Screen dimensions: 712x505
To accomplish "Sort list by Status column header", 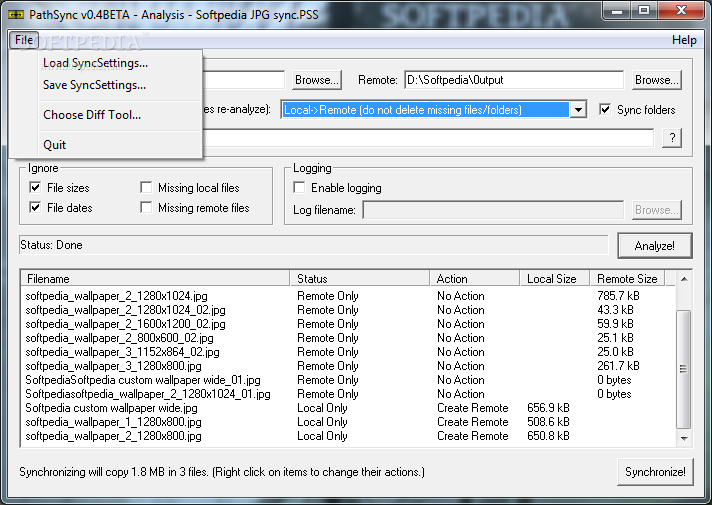I will click(x=359, y=278).
